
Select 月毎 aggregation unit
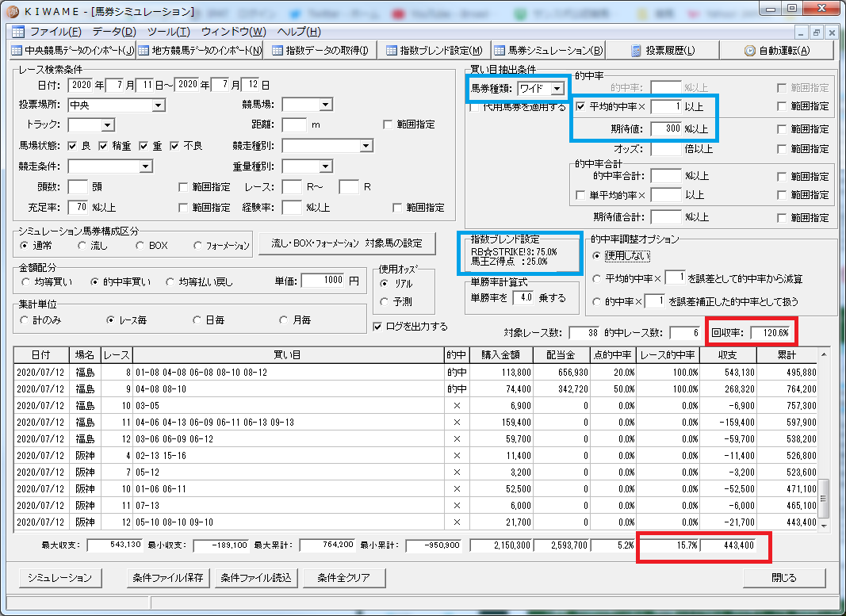[283, 319]
